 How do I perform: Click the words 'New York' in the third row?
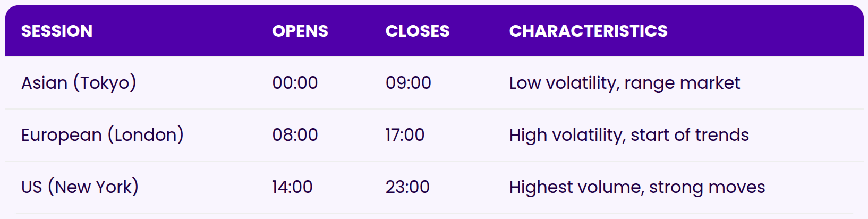coord(93,187)
